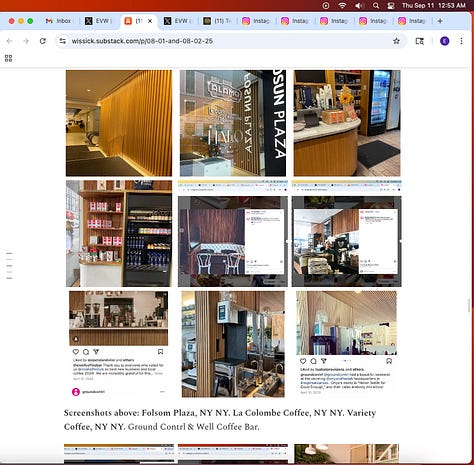Switch to the last Instagram tab
Image resolution: width=474 pixels, height=465 pixels.
coord(412,21)
